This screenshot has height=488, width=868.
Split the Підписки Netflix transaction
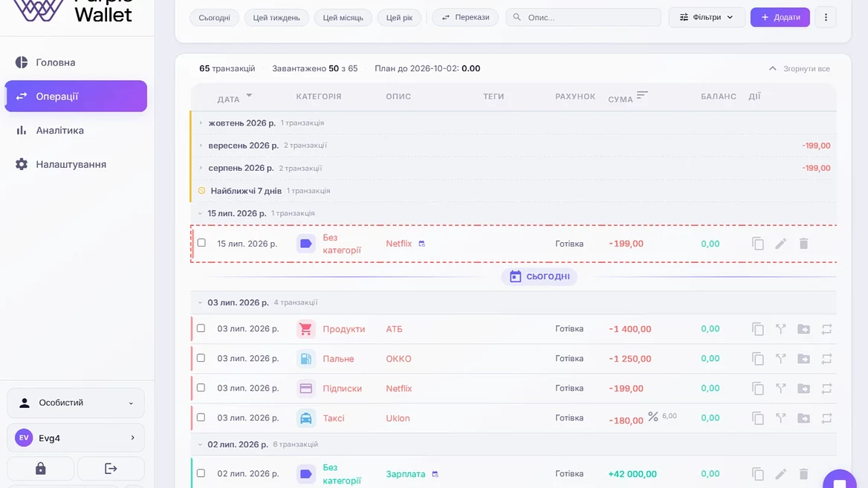tap(780, 388)
